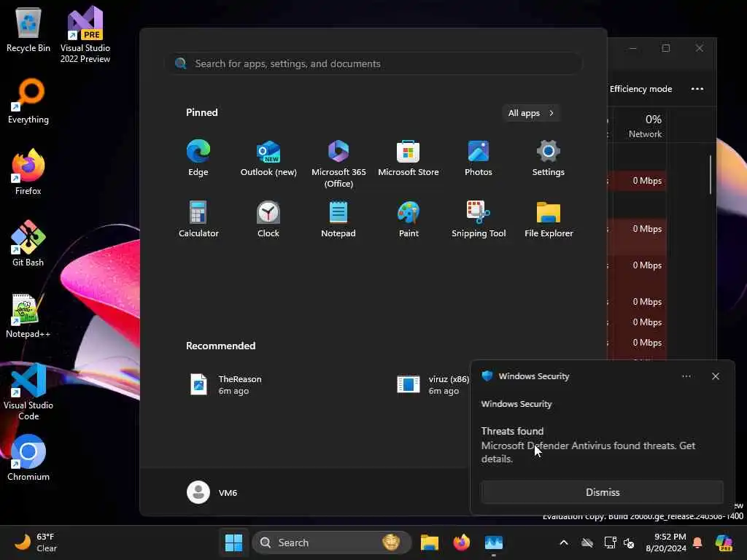Open clock and date 9:52 PM
This screenshot has width=747, height=560.
click(665, 542)
